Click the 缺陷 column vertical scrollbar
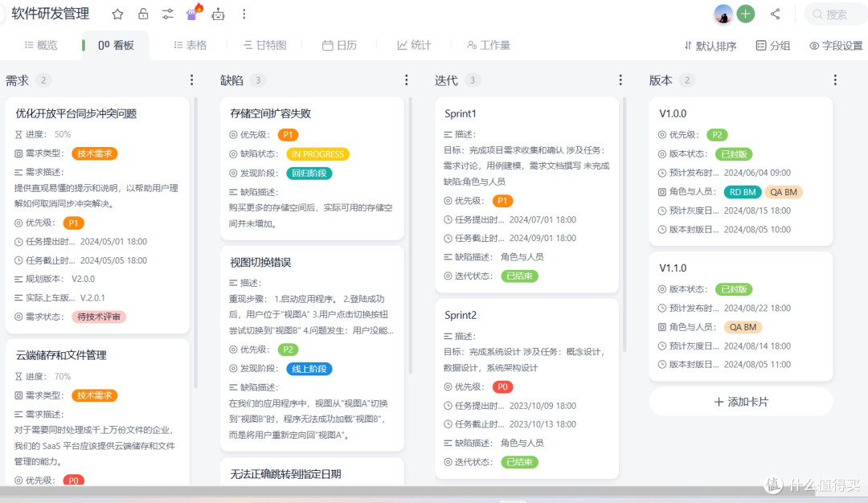868x503 pixels. click(x=410, y=235)
